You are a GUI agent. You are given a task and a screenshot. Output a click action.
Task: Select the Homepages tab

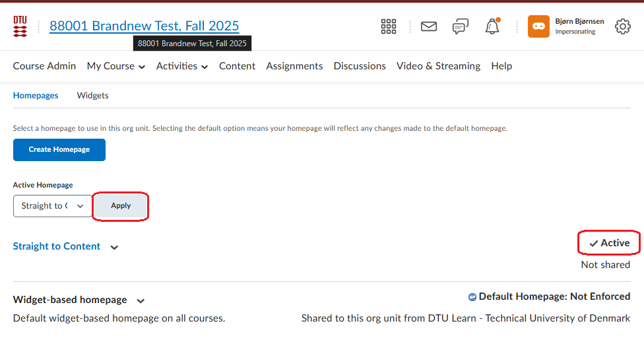click(x=36, y=96)
